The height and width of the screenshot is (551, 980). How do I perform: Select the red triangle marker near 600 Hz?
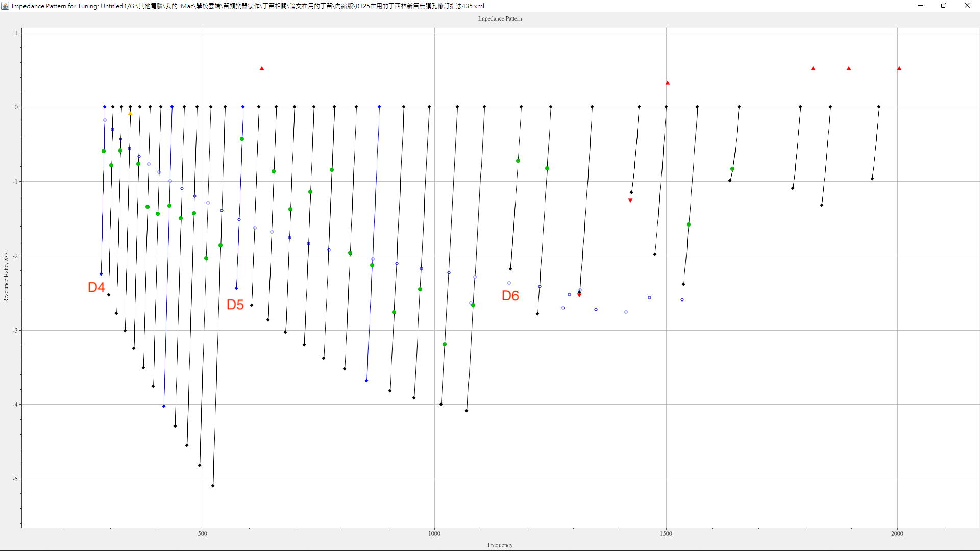261,68
